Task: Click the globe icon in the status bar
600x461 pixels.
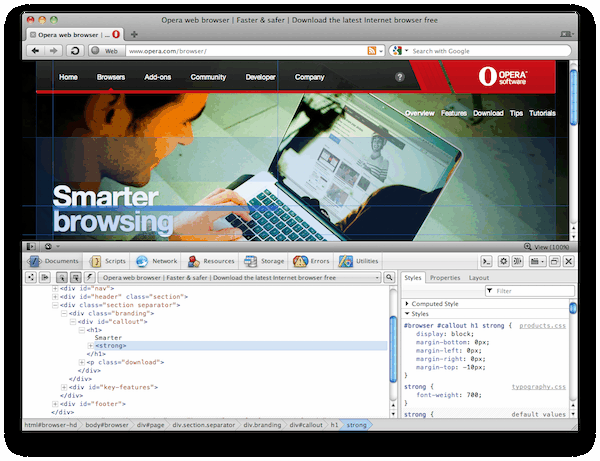Action: click(48, 247)
